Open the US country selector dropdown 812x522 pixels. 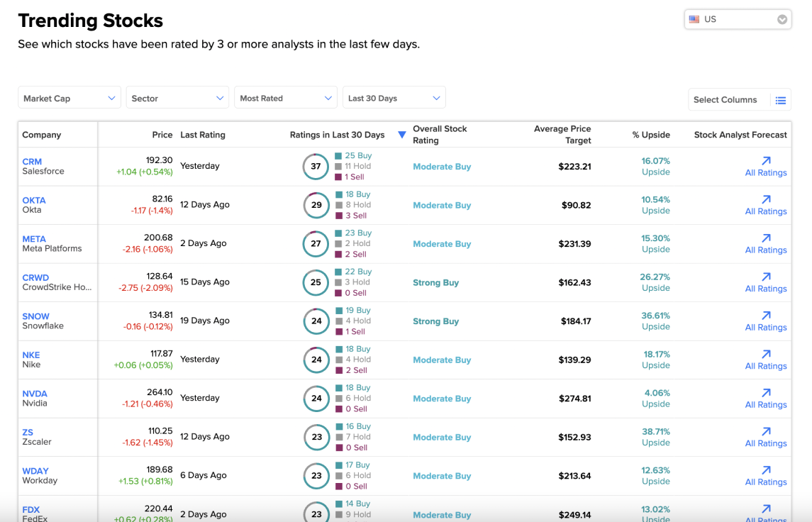click(x=738, y=20)
